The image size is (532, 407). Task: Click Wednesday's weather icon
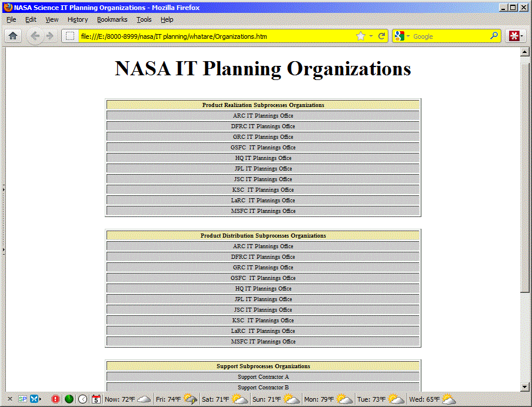(449, 399)
